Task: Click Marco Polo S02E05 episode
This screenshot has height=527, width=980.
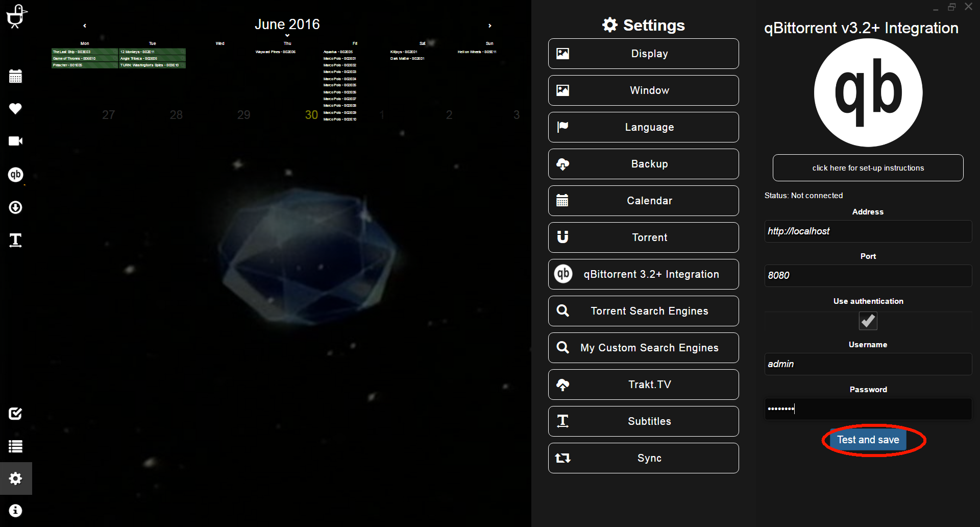Action: coord(340,85)
